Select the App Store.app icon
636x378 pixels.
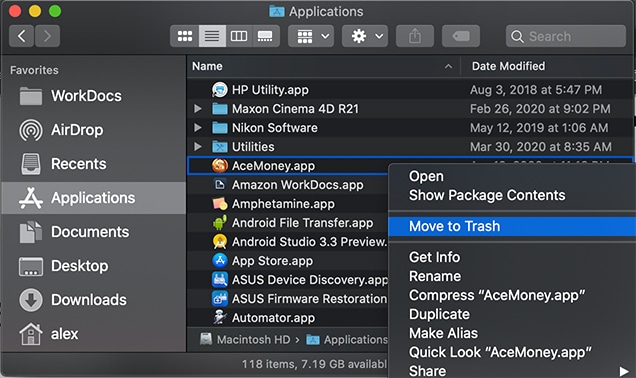pos(220,260)
